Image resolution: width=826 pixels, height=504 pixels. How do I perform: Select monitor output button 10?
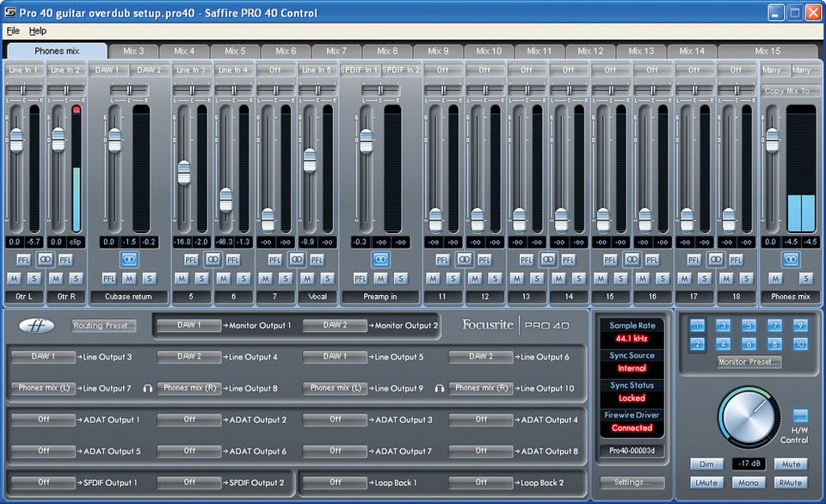coord(800,344)
